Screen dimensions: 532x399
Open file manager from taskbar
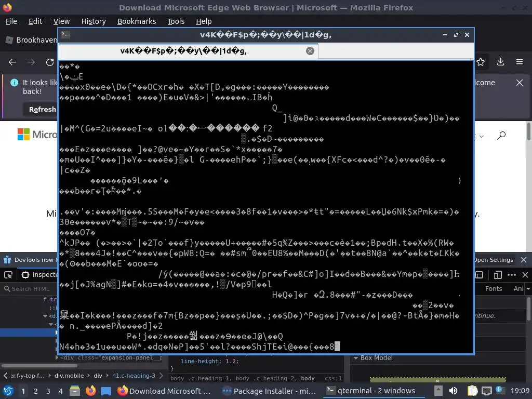click(75, 391)
